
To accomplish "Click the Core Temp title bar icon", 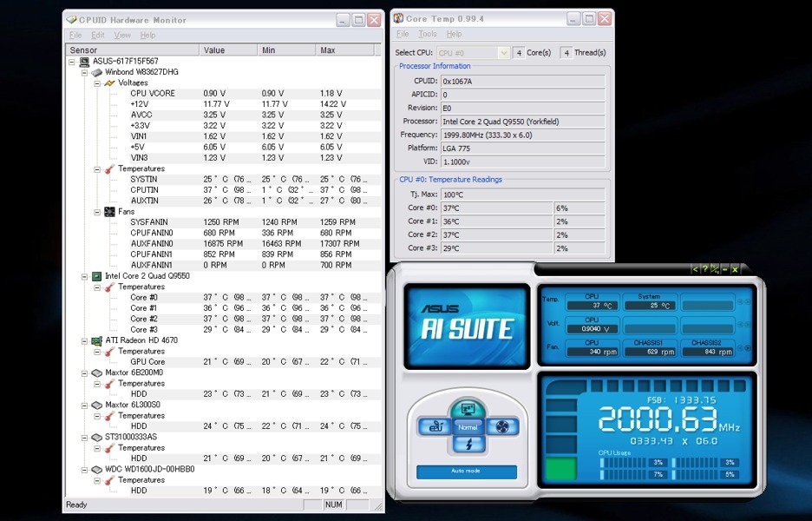I will (398, 18).
